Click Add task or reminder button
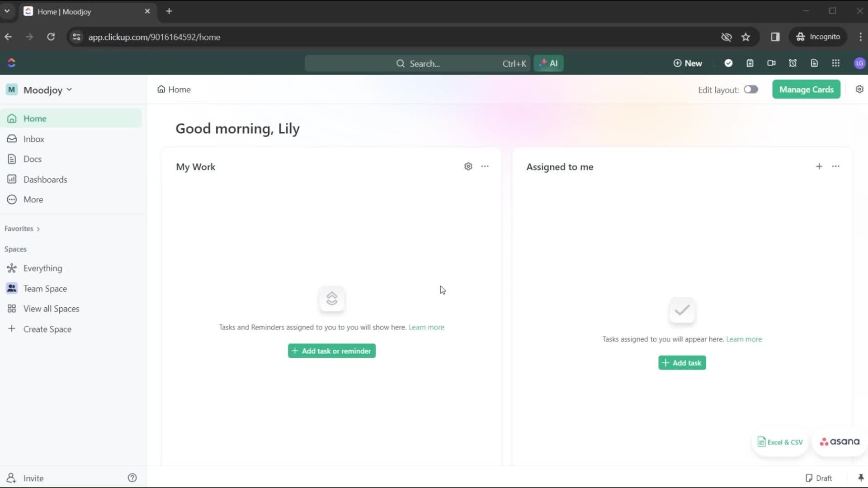 click(331, 350)
